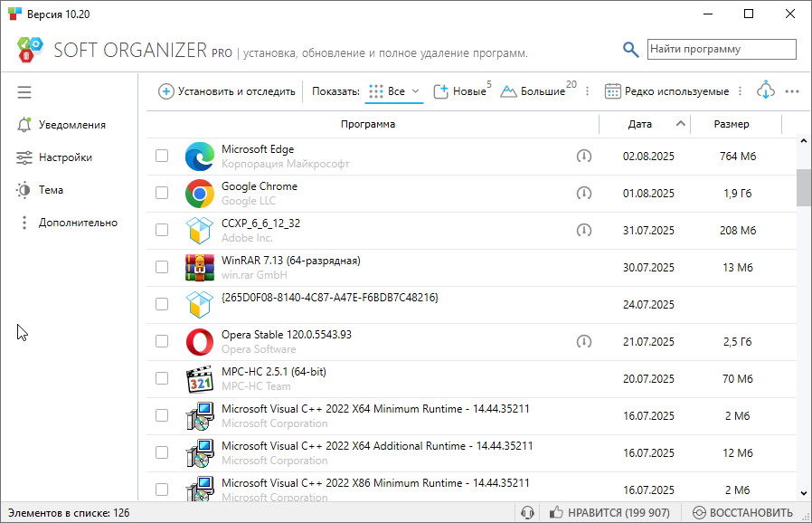Click the 24.07.2025 date cell
The image size is (812, 523).
pos(648,305)
